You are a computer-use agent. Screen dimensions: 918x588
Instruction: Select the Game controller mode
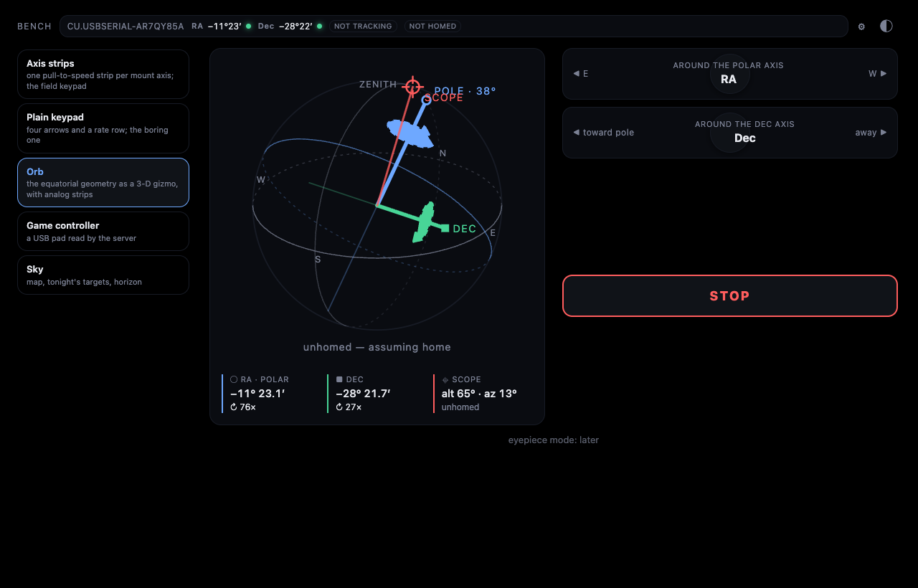click(103, 231)
